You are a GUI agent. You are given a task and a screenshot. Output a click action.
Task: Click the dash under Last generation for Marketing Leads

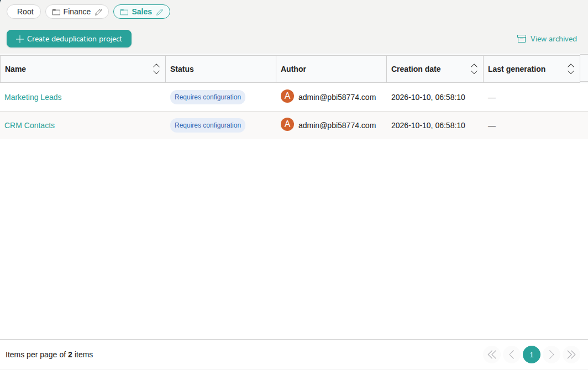click(x=492, y=97)
